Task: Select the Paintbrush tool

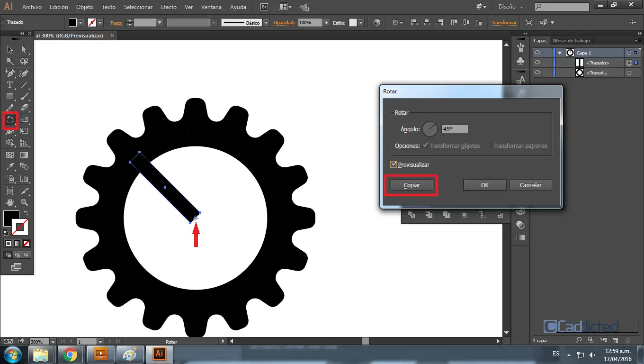Action: click(x=24, y=96)
